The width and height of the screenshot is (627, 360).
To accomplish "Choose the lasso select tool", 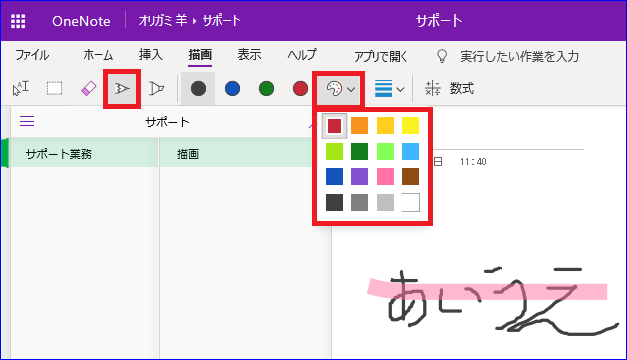I will coord(54,88).
